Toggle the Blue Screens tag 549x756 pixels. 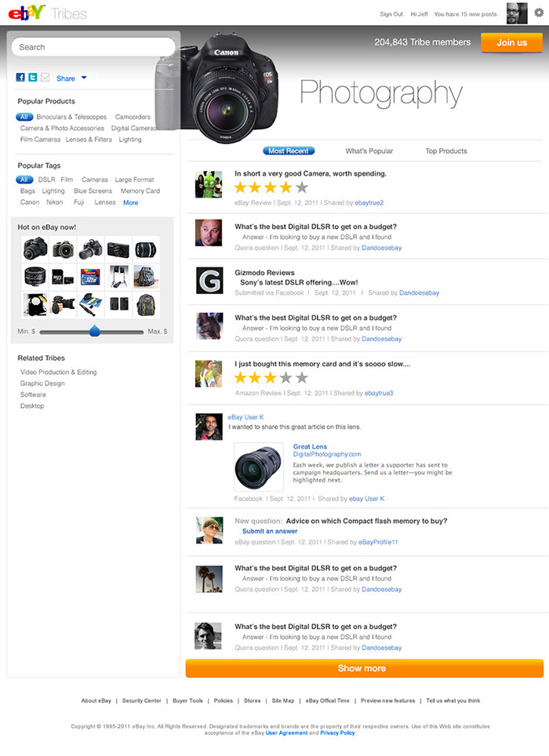point(93,191)
